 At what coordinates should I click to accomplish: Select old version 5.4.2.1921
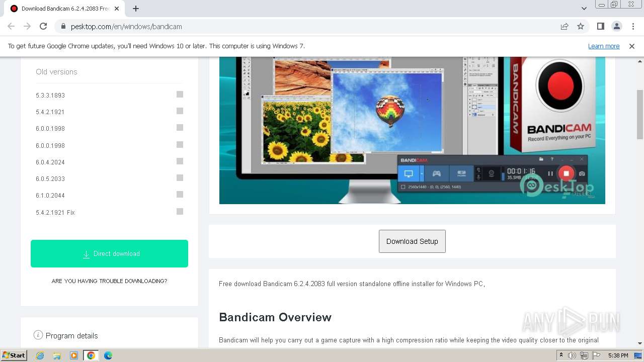[50, 112]
